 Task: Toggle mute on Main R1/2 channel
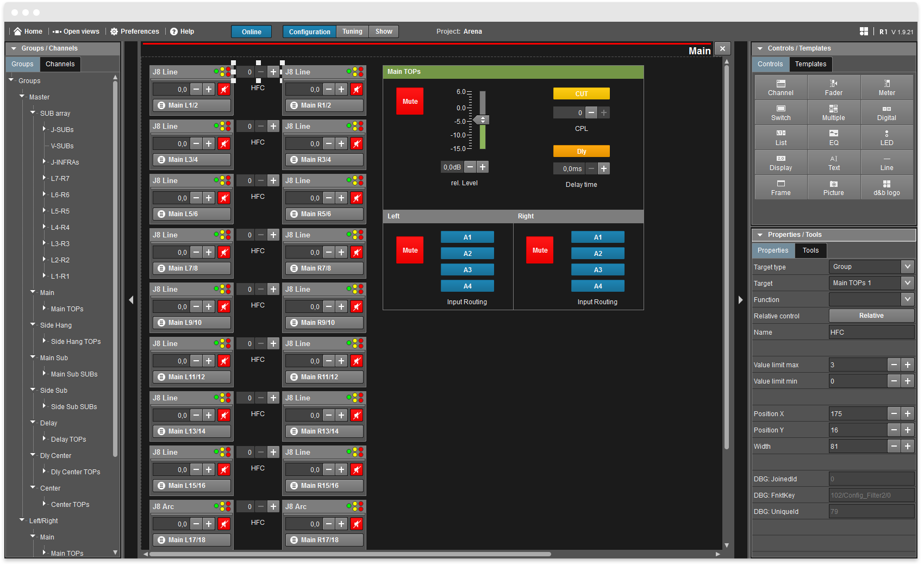(x=357, y=90)
